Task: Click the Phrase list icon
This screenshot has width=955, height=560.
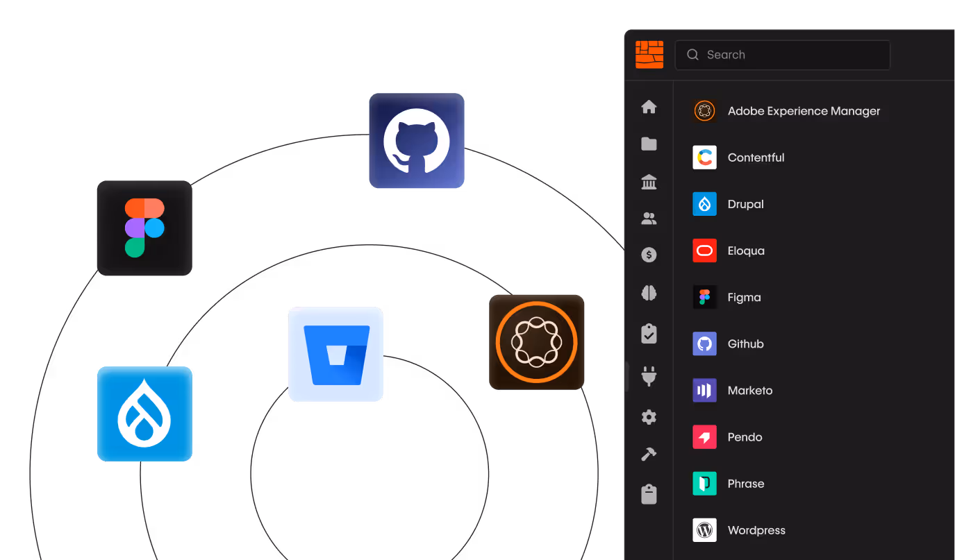Action: (x=704, y=484)
